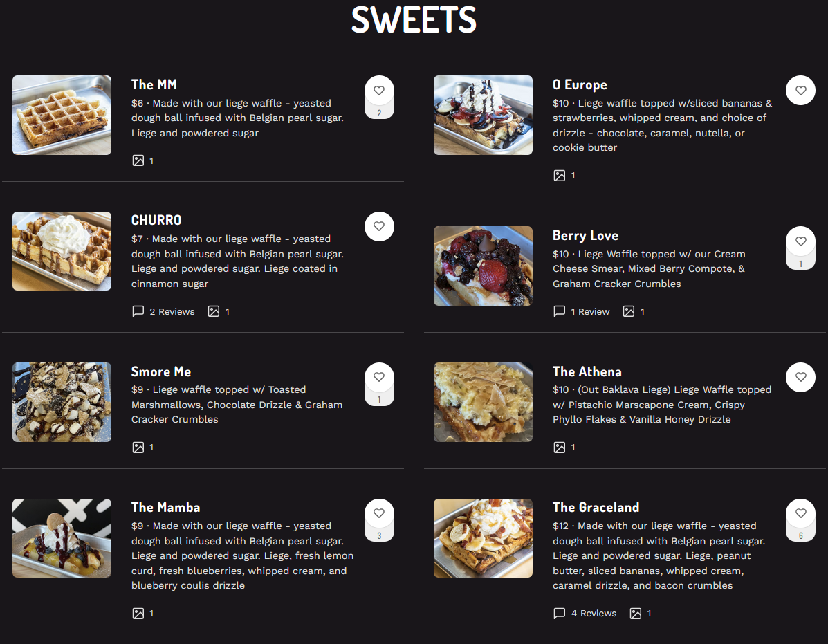Open CHURRO's 2 Reviews
Viewport: 828px width, 644px height.
pos(164,312)
